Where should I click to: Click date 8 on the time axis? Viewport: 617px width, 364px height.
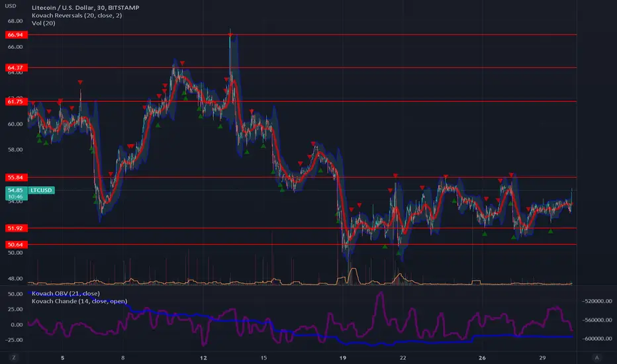pyautogui.click(x=122, y=358)
